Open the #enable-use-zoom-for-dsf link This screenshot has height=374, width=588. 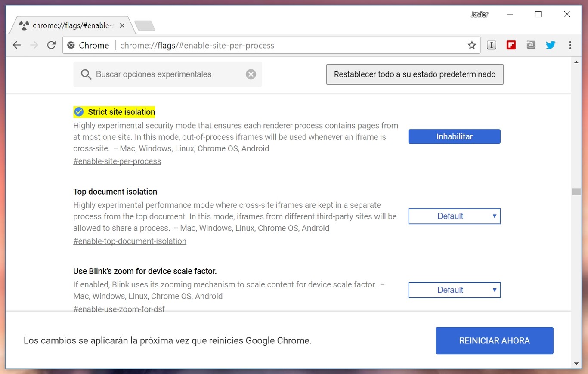coord(119,309)
